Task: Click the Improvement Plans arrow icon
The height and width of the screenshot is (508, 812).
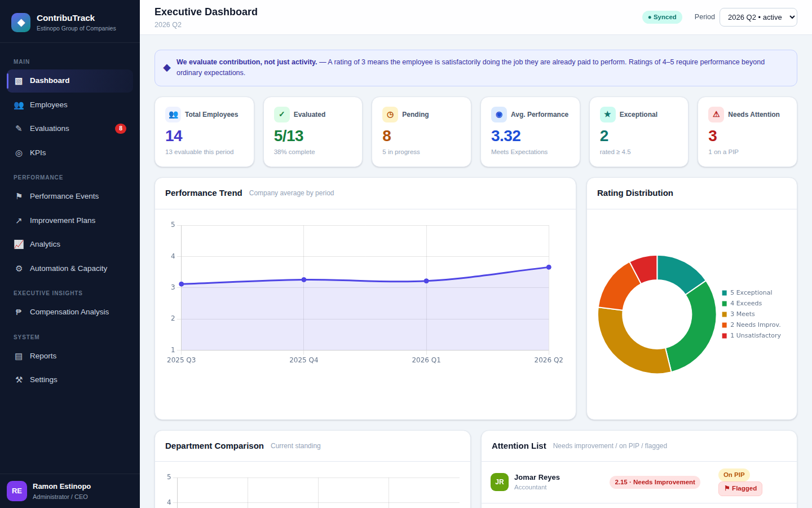Action: click(x=19, y=221)
